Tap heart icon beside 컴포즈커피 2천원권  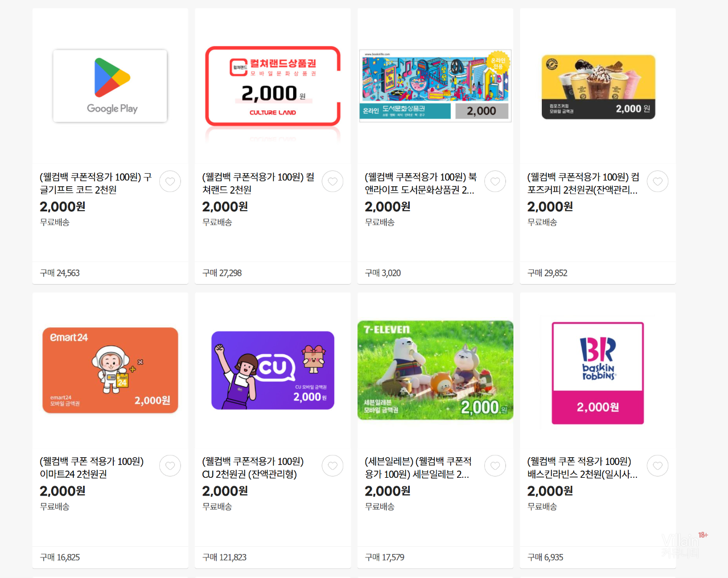(x=657, y=182)
